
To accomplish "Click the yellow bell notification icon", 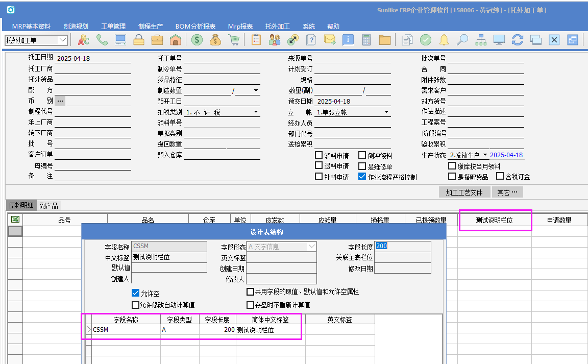I will pyautogui.click(x=444, y=40).
